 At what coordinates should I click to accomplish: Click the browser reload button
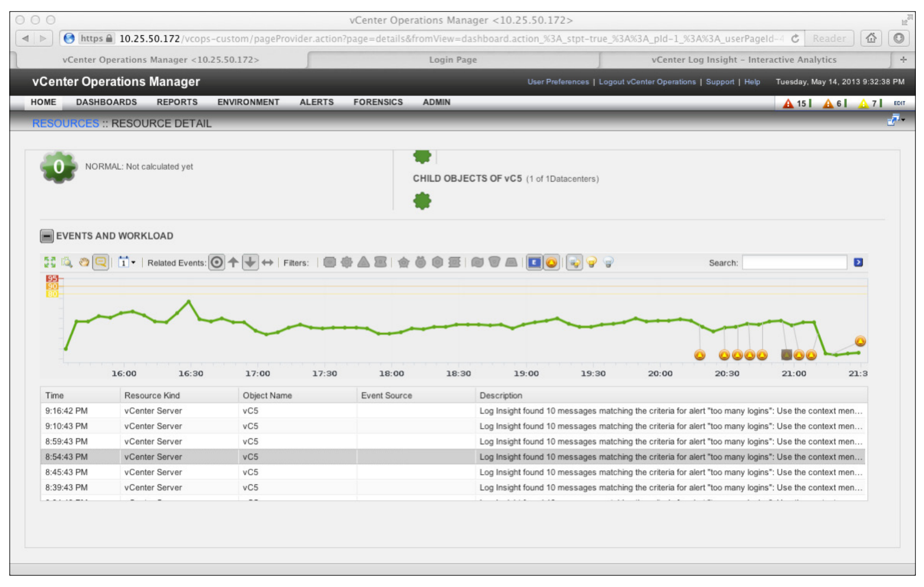795,39
